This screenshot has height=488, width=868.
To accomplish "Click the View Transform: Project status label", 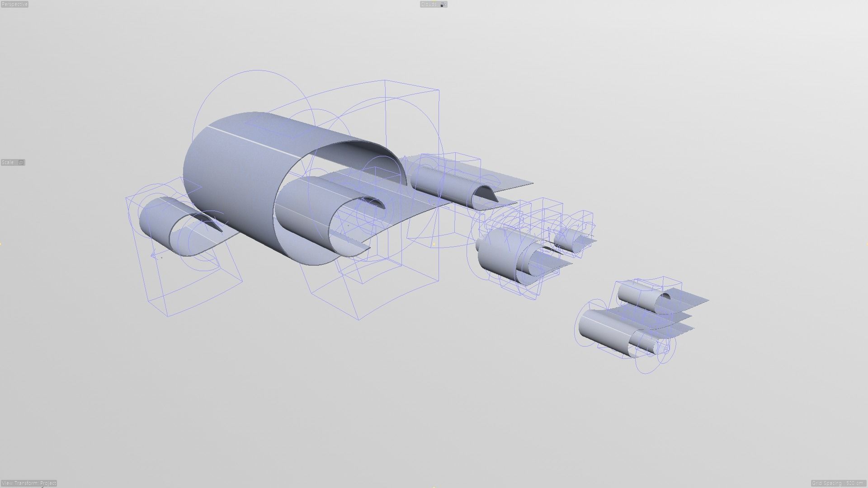I will pos(29,483).
